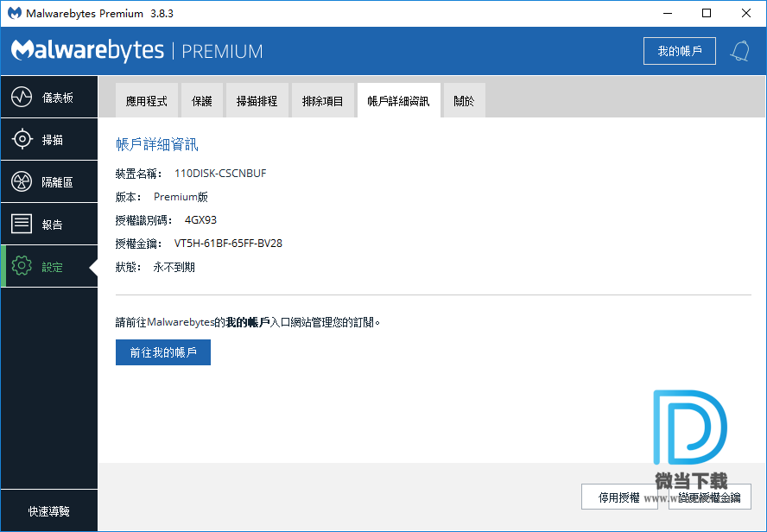
Task: Open the 應用程式 settings tab
Action: [147, 101]
